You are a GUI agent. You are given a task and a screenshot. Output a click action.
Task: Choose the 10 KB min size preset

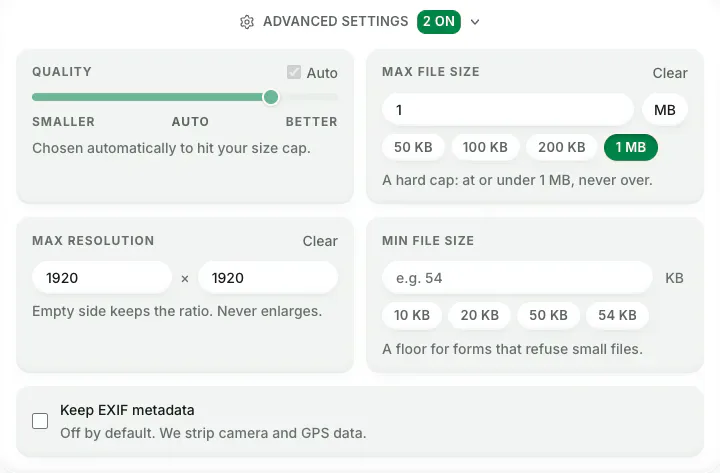(412, 315)
